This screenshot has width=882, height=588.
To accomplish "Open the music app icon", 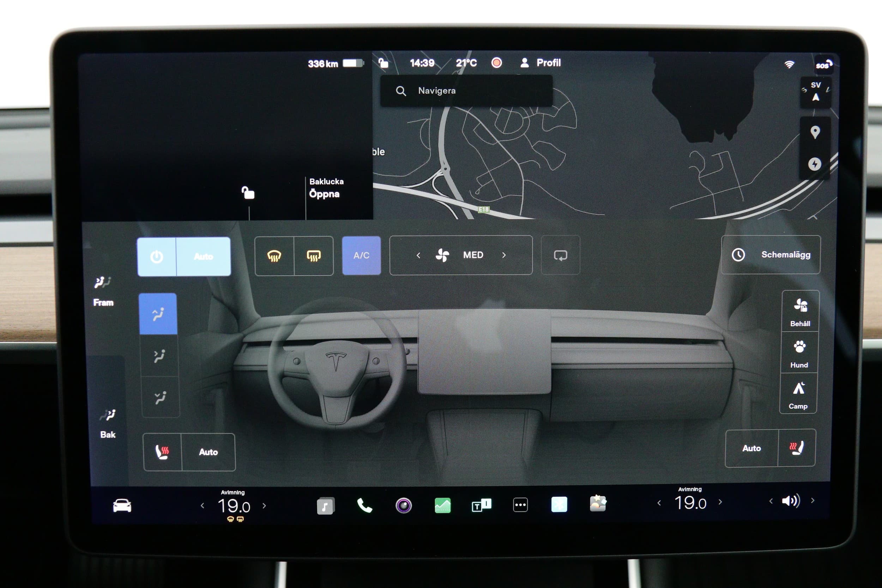I will [325, 506].
